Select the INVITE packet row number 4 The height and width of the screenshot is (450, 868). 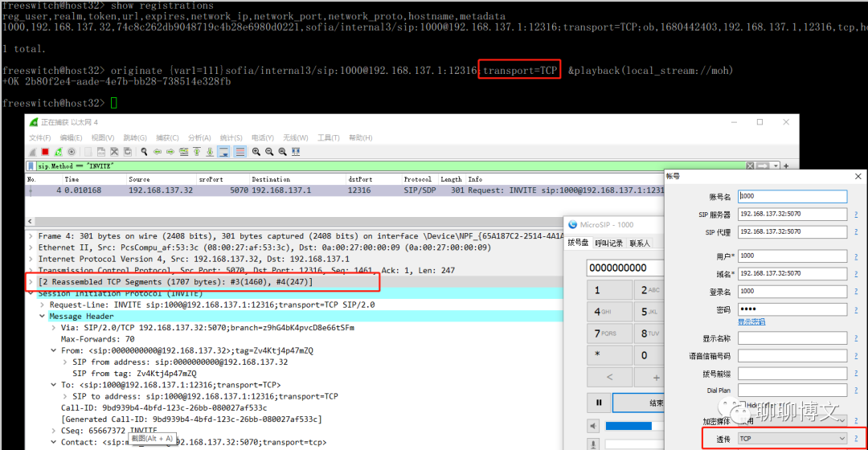[344, 190]
